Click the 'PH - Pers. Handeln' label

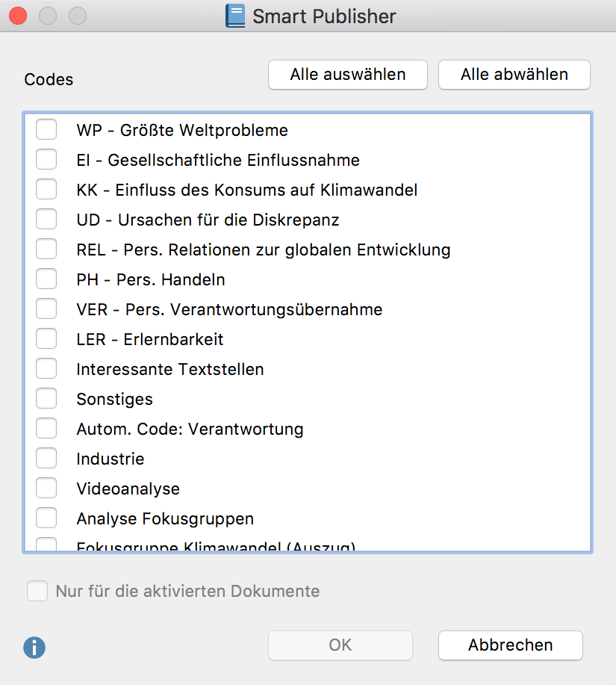pyautogui.click(x=151, y=279)
